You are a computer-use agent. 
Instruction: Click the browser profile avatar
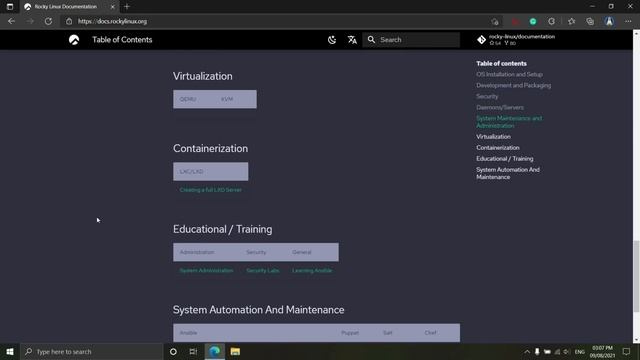point(609,21)
